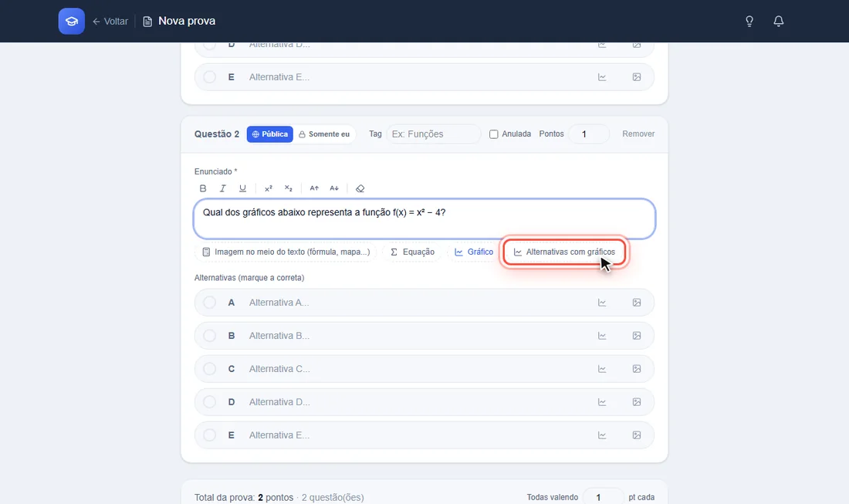849x504 pixels.
Task: Add image to Questão 2 Alternativa D
Action: pos(637,401)
